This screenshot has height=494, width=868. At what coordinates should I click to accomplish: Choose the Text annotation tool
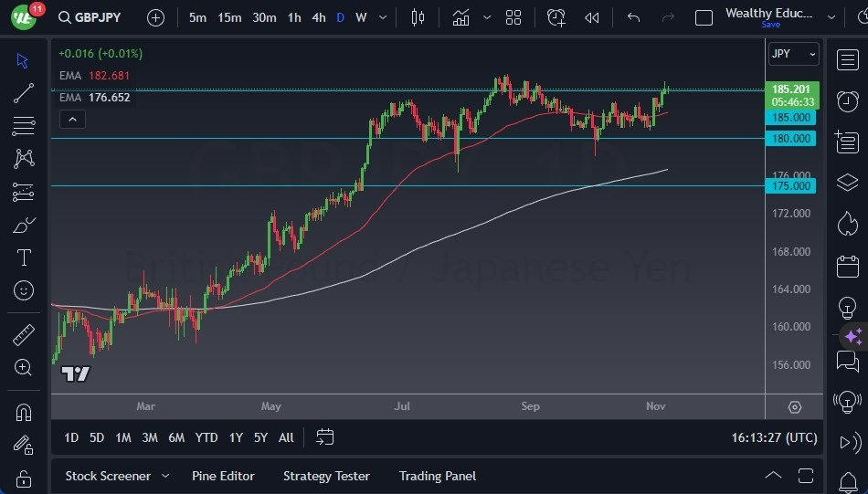(23, 258)
